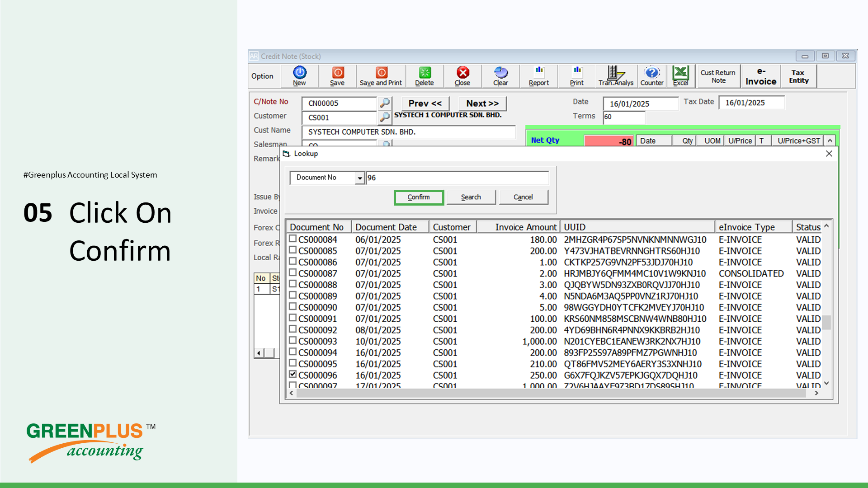Click the Next >> button
The height and width of the screenshot is (488, 868).
[x=482, y=103]
